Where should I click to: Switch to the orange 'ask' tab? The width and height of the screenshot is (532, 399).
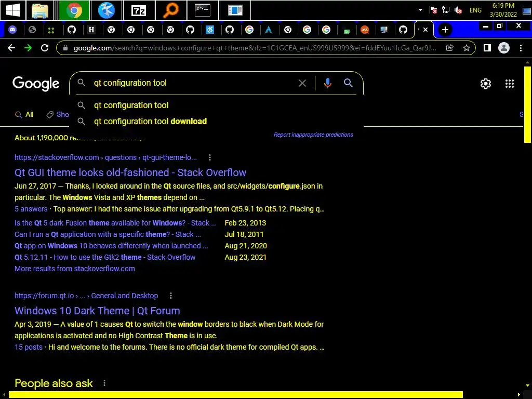click(x=365, y=30)
